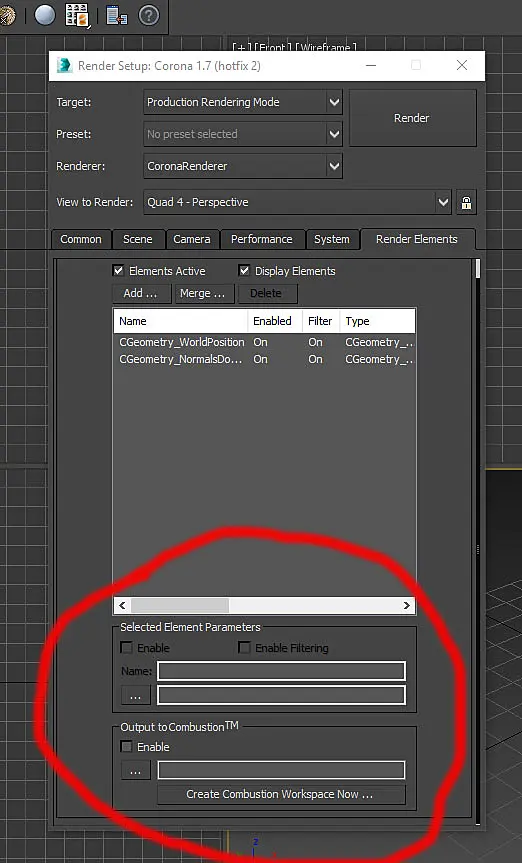Click the Name column header
Viewport: 522px width, 863px height.
tap(181, 321)
